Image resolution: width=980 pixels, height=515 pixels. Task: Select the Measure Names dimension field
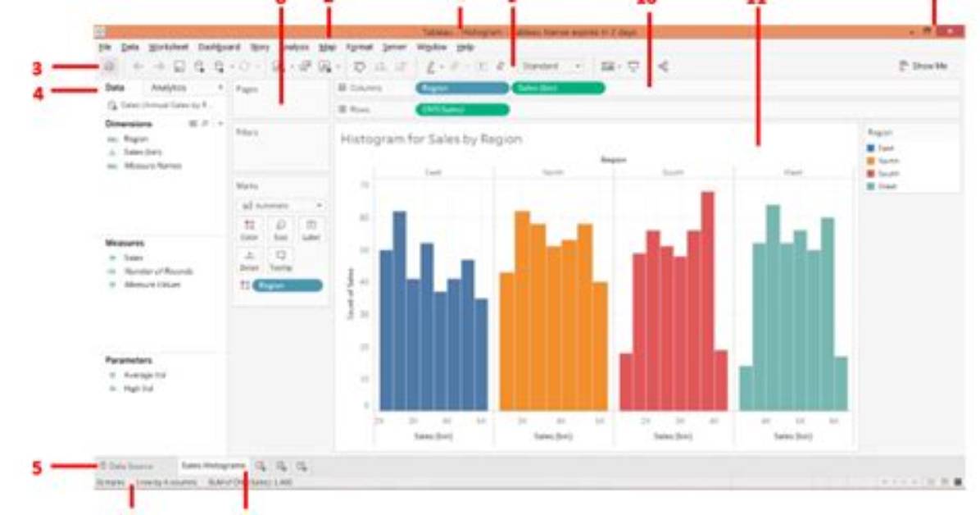(152, 166)
